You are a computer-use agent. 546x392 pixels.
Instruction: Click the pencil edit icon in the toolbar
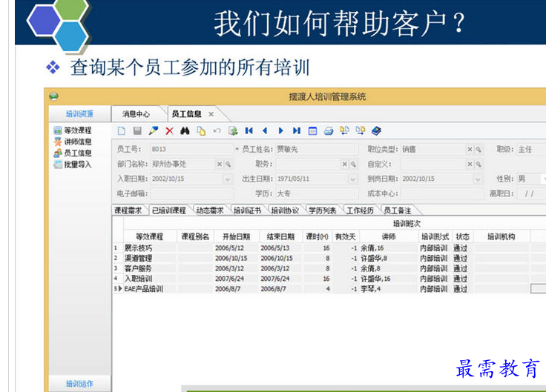coord(154,130)
